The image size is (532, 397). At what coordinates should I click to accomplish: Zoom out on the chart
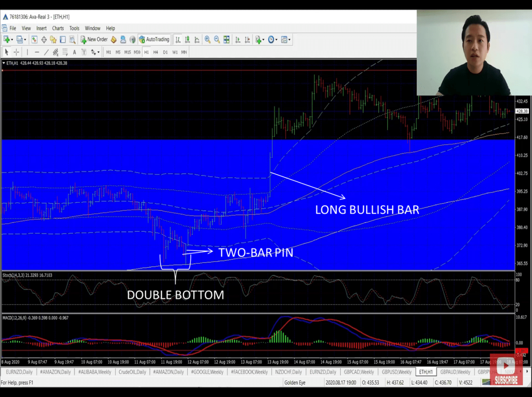pos(217,40)
